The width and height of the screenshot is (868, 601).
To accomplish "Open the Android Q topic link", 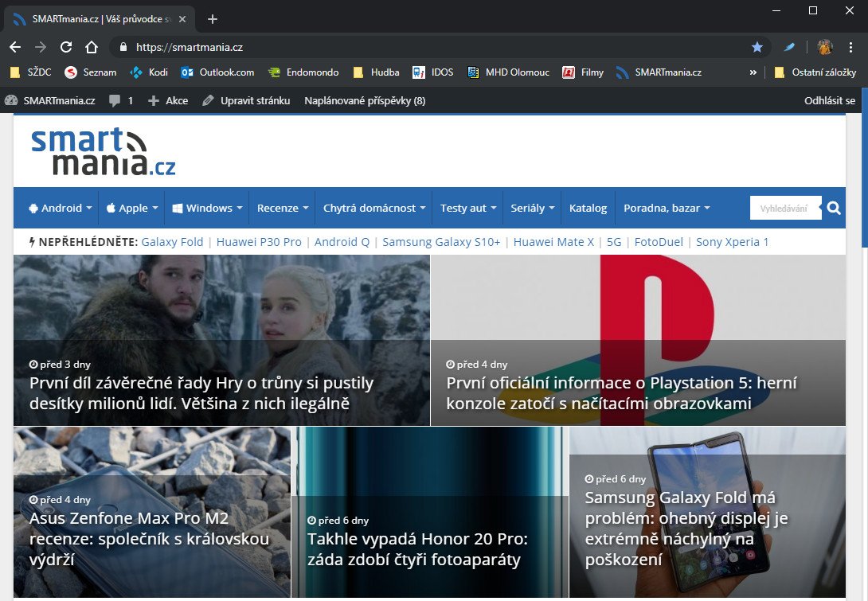I will (342, 242).
